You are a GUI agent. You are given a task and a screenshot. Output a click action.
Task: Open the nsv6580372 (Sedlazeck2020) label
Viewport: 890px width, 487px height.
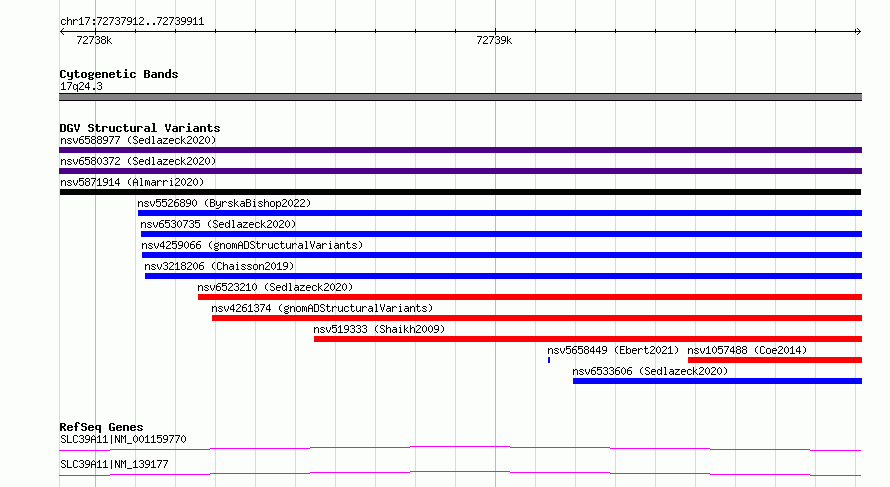click(138, 161)
